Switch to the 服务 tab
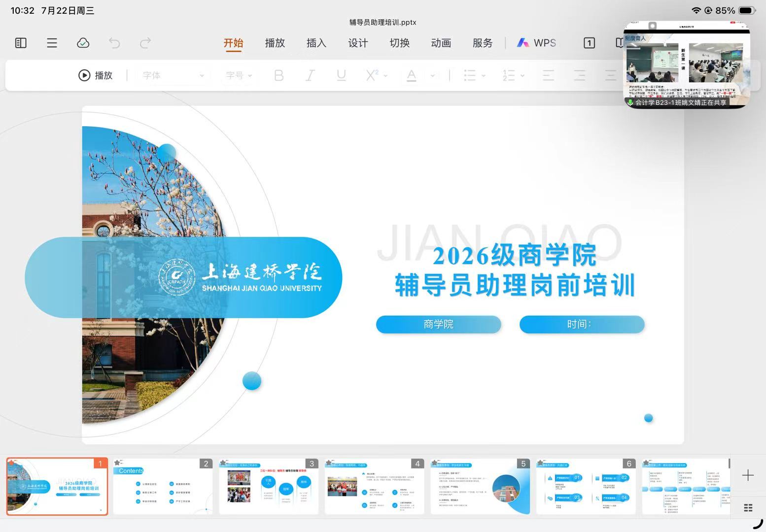The height and width of the screenshot is (532, 766). point(483,43)
